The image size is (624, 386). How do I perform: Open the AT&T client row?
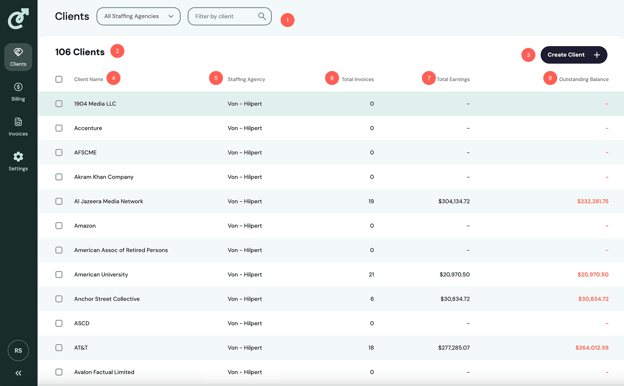[x=81, y=348]
